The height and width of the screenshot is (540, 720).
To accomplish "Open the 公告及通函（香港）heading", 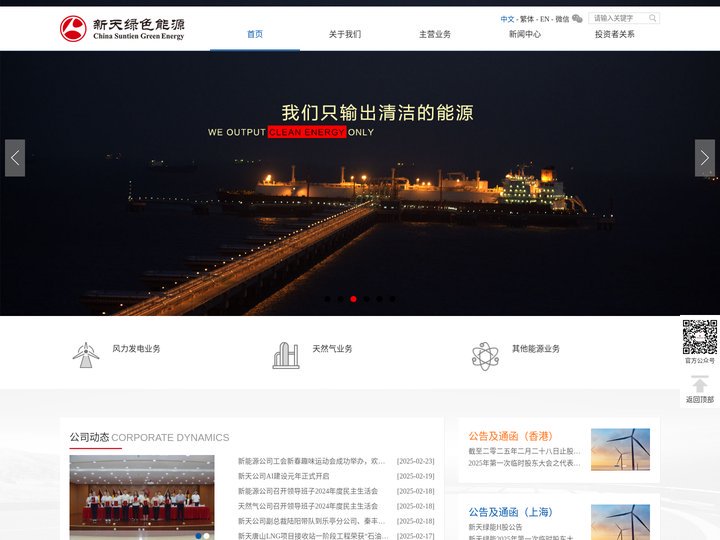I will coord(511,436).
